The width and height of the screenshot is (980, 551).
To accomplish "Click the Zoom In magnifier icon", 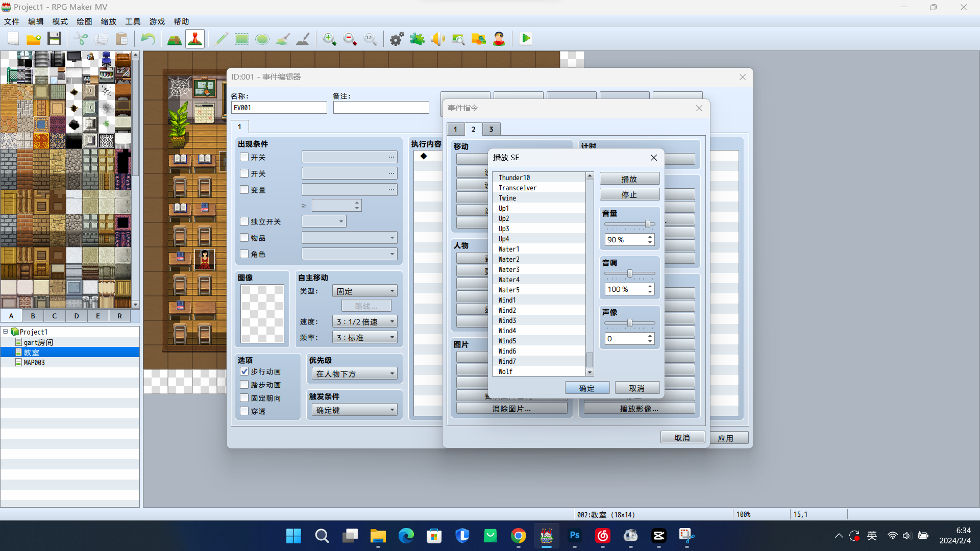I will pos(330,39).
